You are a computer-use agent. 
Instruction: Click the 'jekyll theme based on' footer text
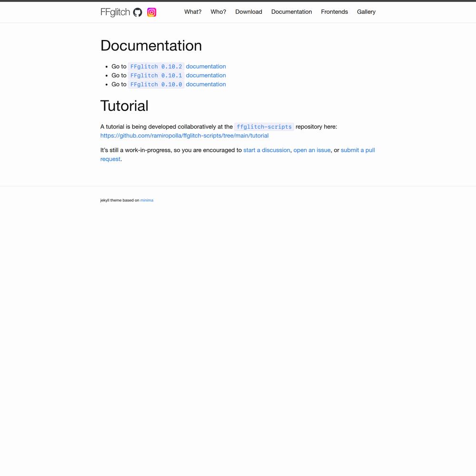point(119,200)
